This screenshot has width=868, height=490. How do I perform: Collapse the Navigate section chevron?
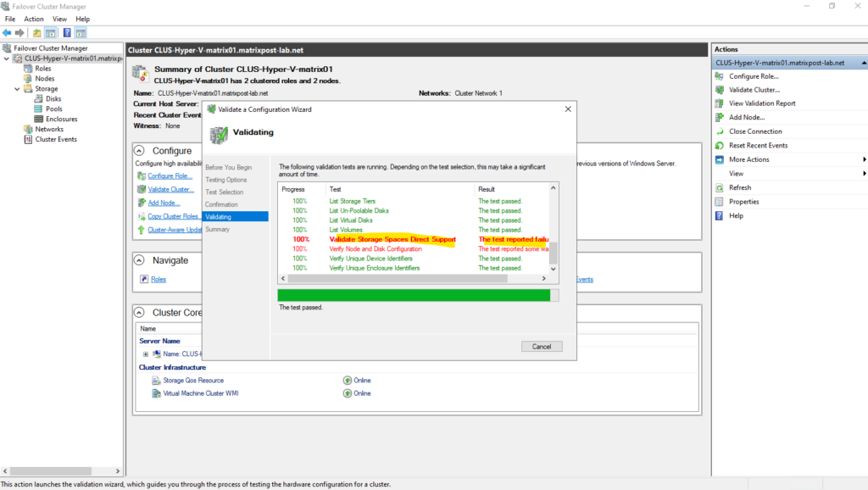point(141,260)
